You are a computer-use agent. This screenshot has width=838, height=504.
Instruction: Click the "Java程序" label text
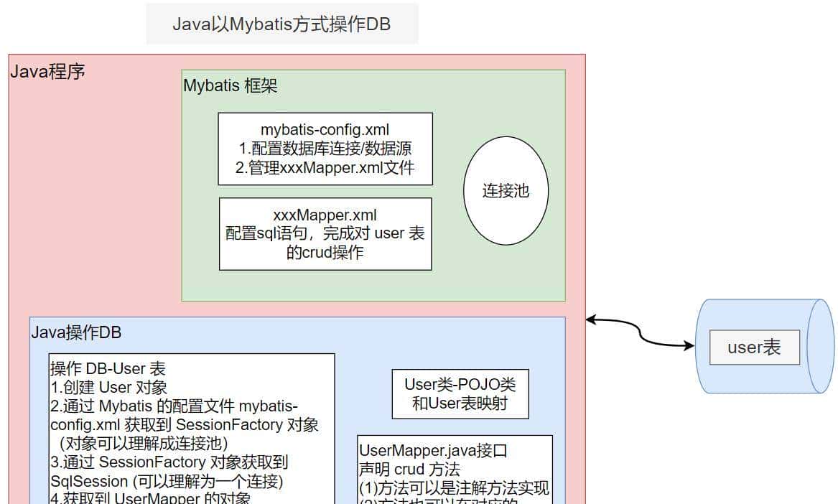[x=49, y=71]
